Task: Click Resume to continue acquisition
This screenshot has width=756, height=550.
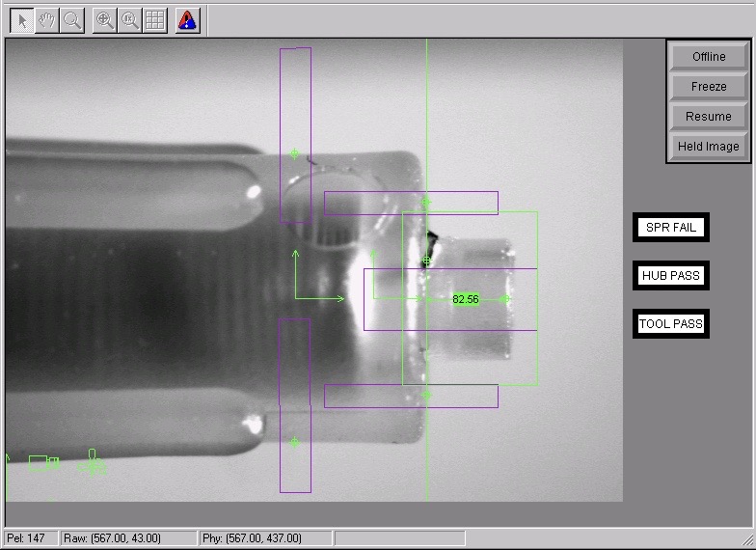Action: (709, 117)
